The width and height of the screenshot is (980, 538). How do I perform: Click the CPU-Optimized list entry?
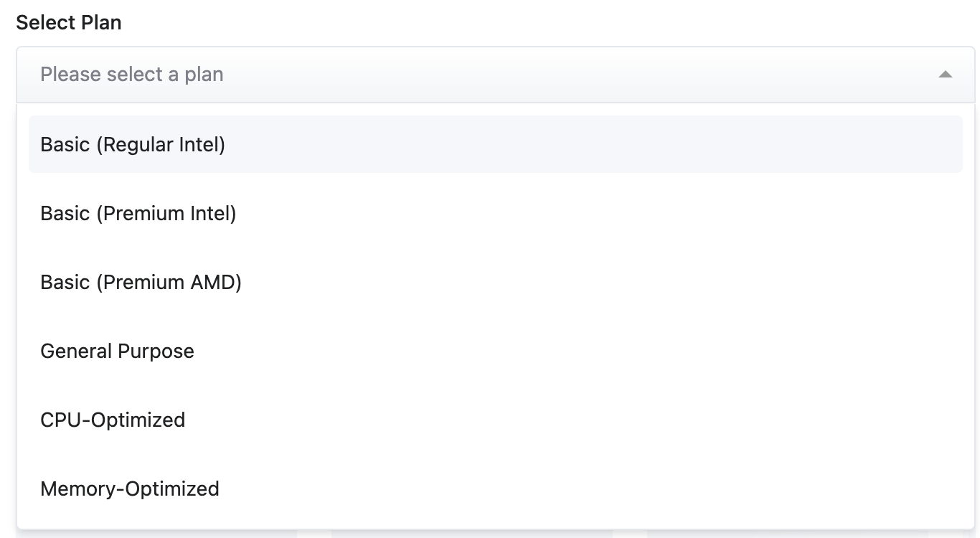click(x=113, y=420)
